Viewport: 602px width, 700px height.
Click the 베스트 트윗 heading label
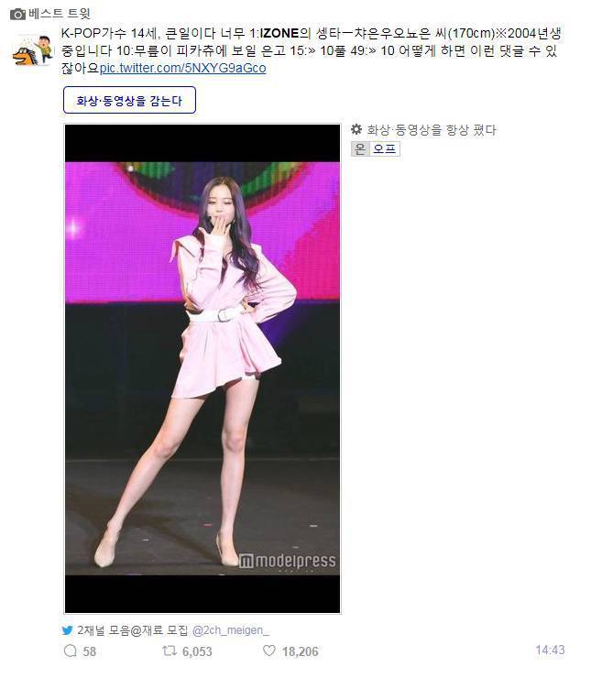[x=60, y=14]
